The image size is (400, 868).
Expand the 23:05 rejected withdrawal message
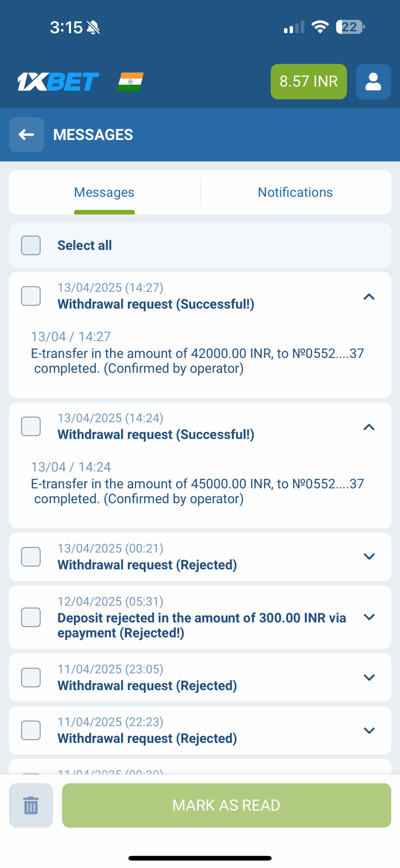369,677
